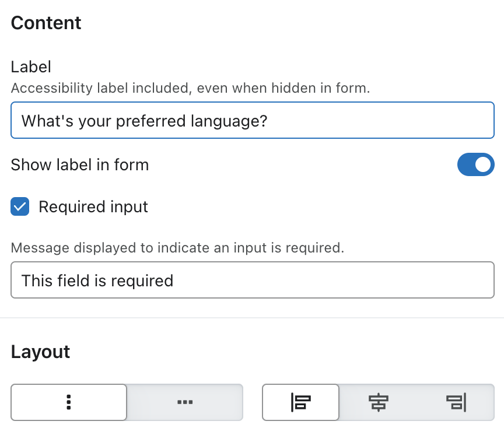Switch to horizontal inline layout option
Viewport: 504px width, 435px height.
pyautogui.click(x=185, y=402)
